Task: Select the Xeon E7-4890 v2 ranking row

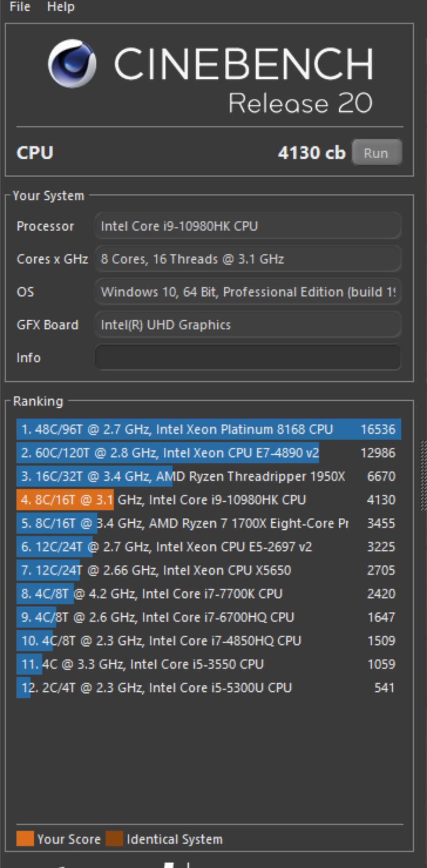Action: [209, 453]
